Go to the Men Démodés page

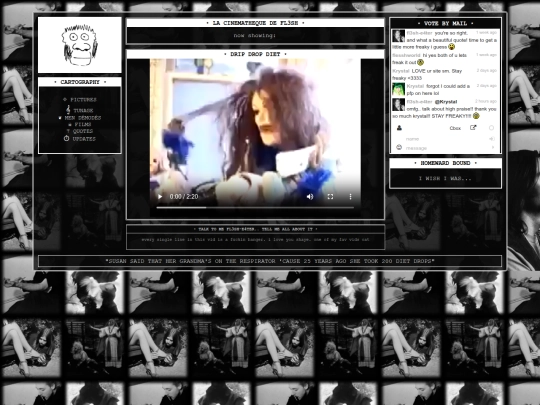point(83,118)
